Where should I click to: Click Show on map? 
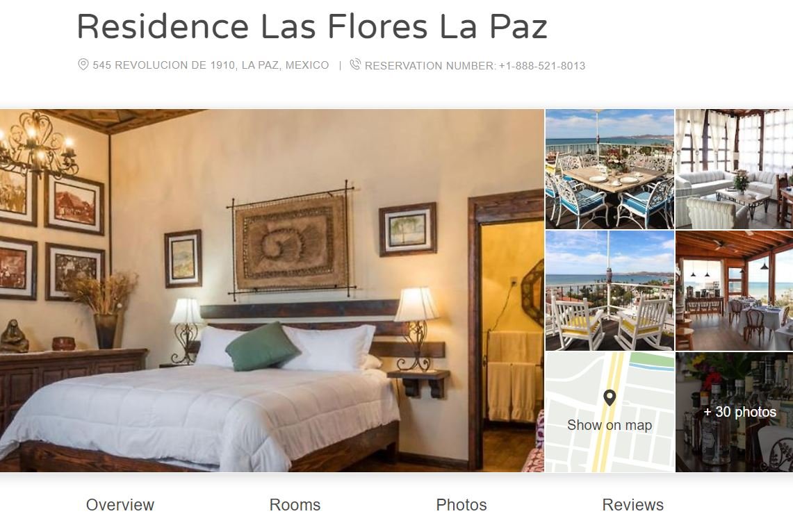coord(610,425)
